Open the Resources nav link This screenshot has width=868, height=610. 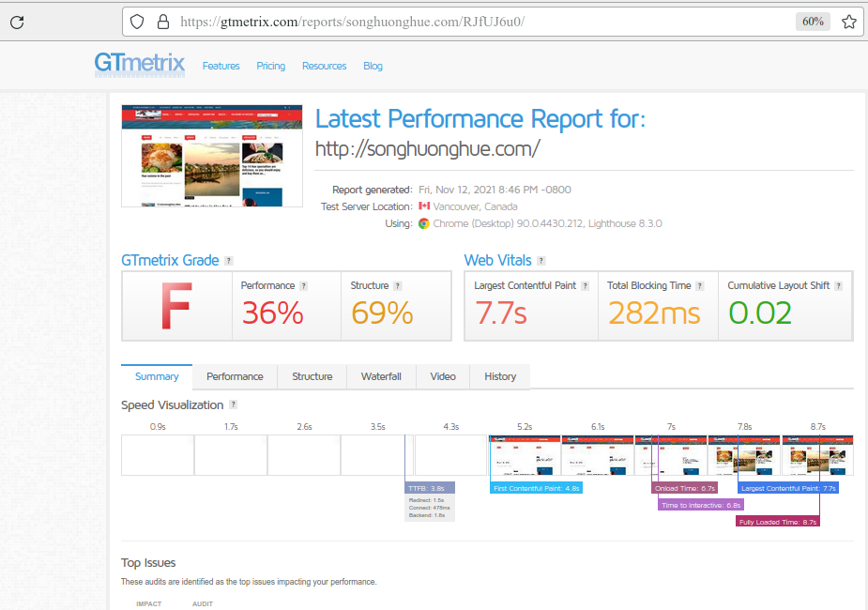tap(324, 66)
